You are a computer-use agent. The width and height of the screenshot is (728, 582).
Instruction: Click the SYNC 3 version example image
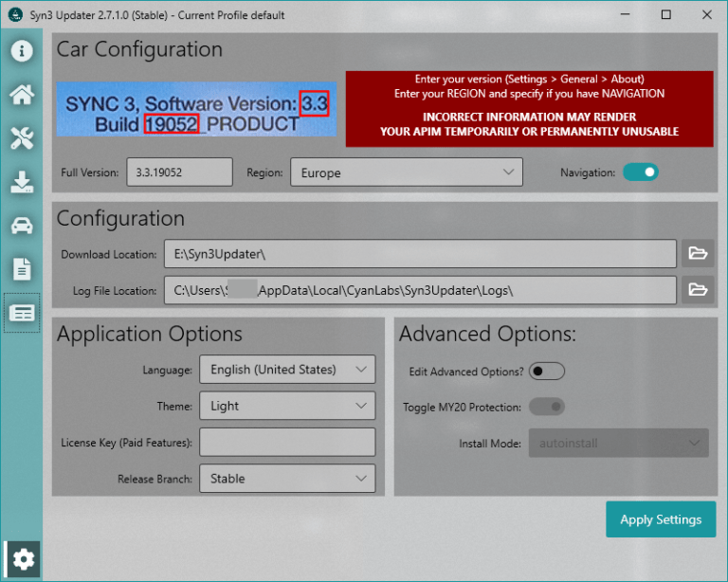(x=196, y=110)
